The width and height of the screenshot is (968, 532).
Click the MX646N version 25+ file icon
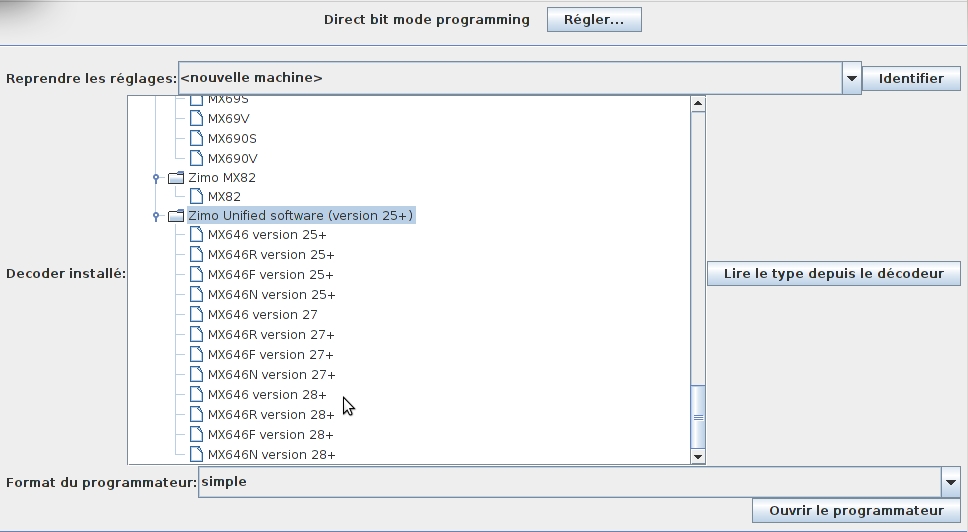(x=196, y=294)
